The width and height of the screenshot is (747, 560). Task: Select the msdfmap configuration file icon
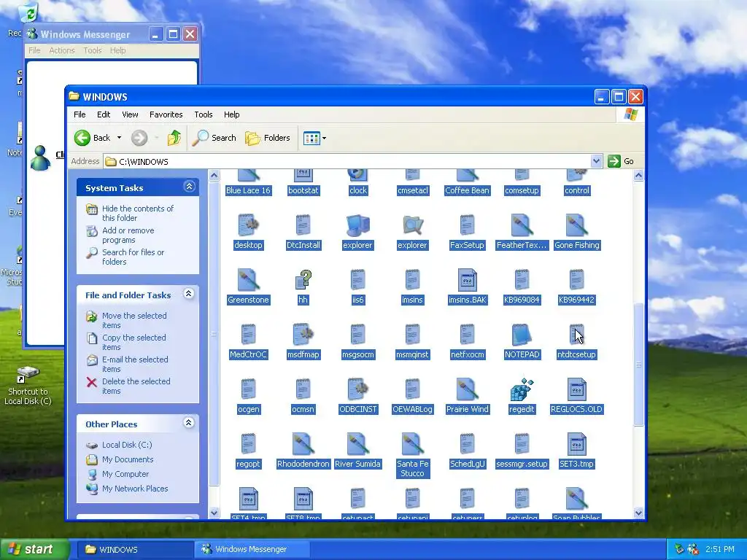303,335
